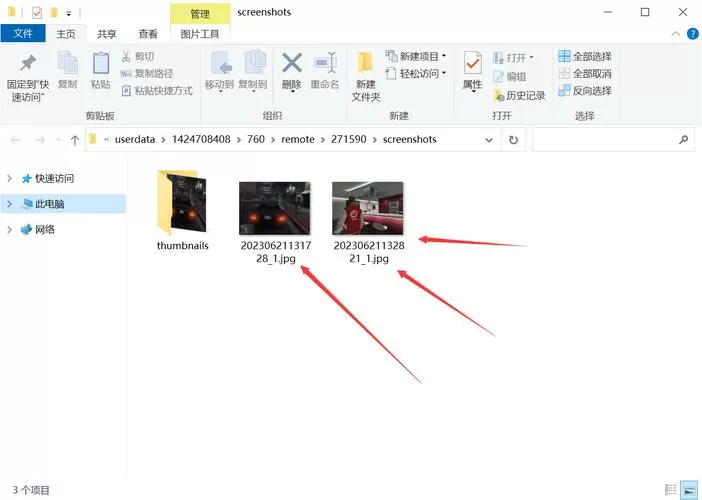Click the ribbon collapse chevron
Image resolution: width=702 pixels, height=500 pixels.
tap(676, 34)
